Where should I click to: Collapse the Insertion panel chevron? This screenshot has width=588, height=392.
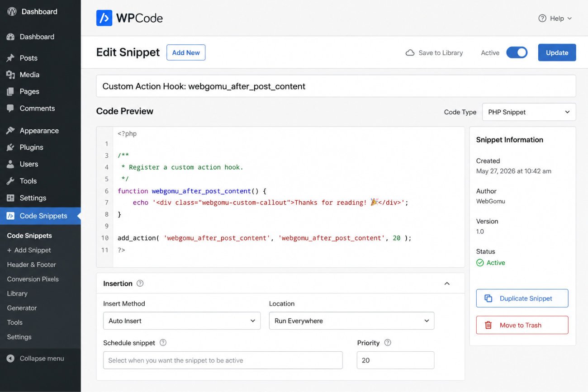tap(447, 283)
